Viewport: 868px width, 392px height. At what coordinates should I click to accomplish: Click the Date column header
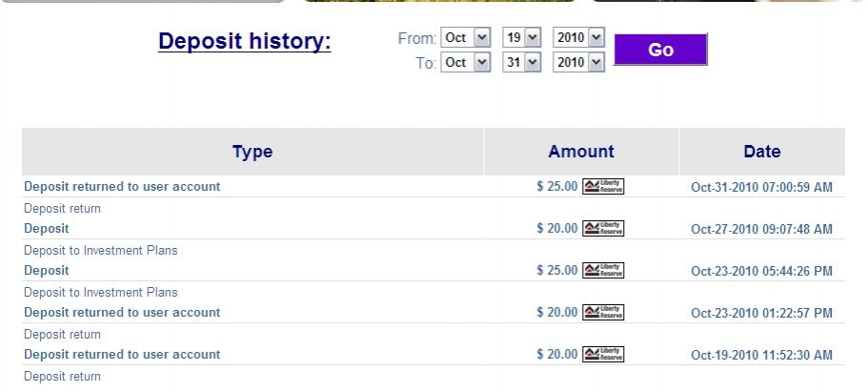[x=762, y=152]
